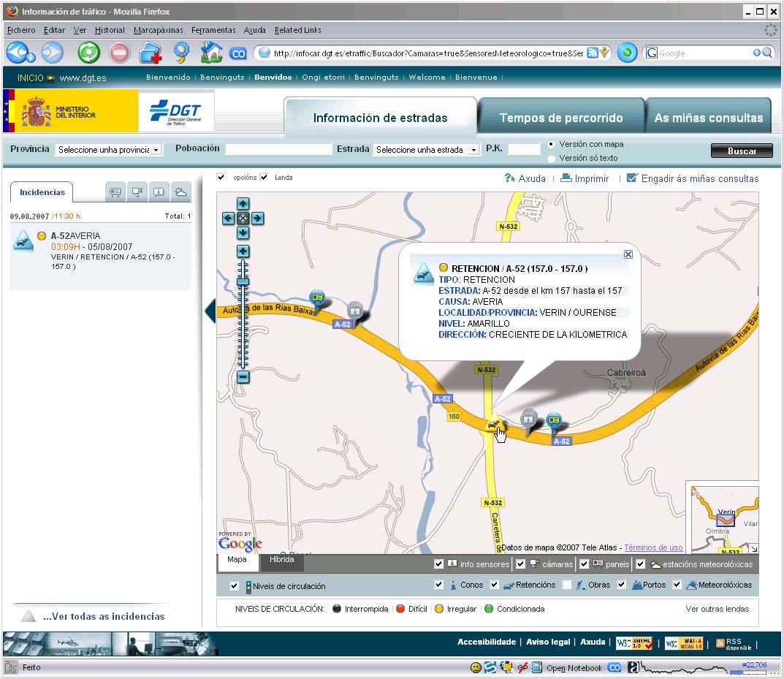Screen dimensions: 784x679
Task: Switch to Tempos de percorrido tab
Action: pos(561,117)
